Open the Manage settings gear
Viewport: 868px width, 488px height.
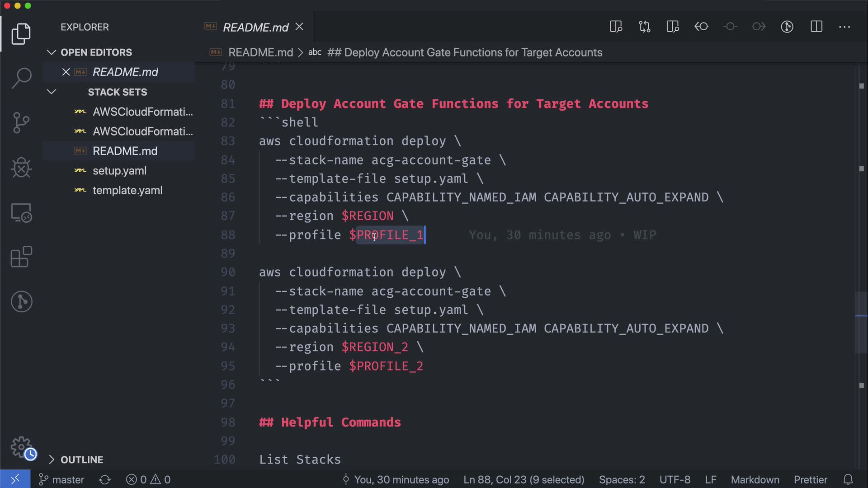[21, 447]
